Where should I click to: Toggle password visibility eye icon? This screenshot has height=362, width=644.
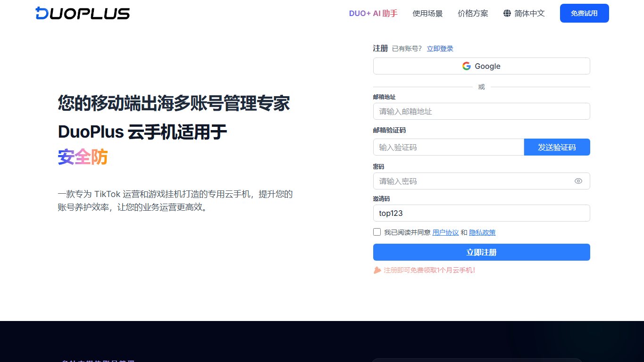(578, 181)
